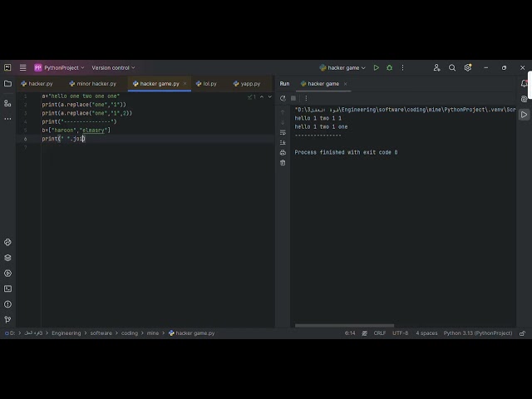Switch to lol.py tab

pyautogui.click(x=206, y=83)
